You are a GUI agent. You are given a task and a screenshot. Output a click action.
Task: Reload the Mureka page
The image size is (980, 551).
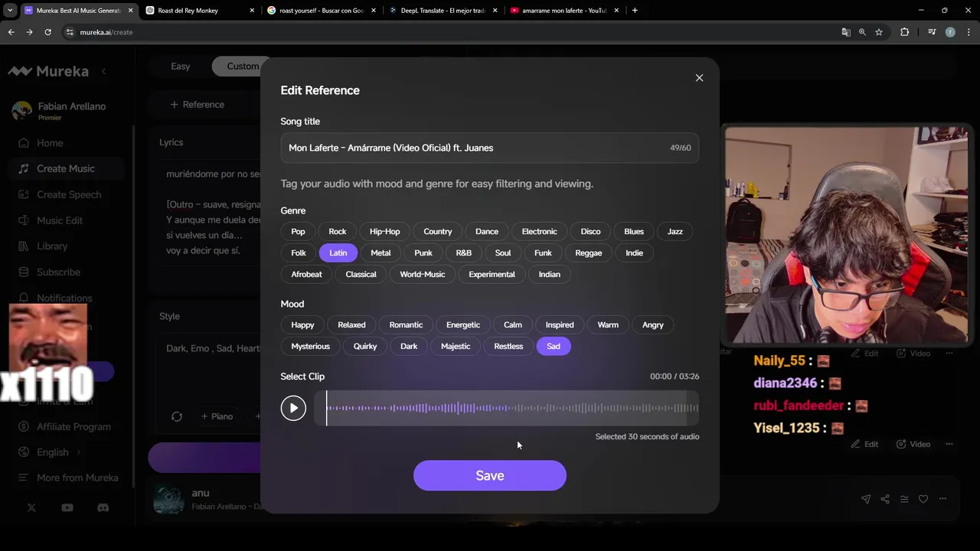click(47, 32)
